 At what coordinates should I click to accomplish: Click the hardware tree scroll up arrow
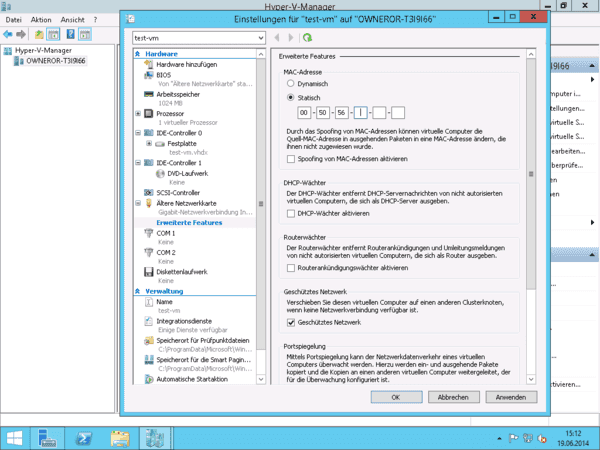click(261, 54)
